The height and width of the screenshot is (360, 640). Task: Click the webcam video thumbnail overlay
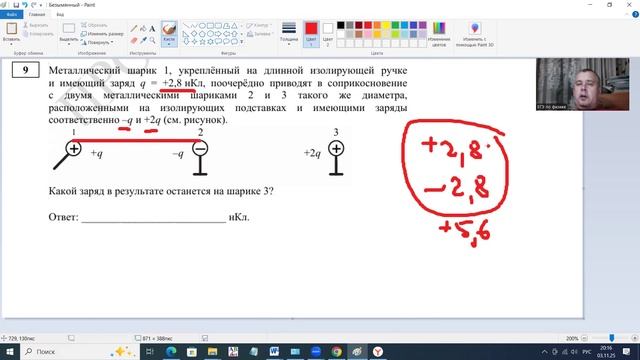coord(582,84)
